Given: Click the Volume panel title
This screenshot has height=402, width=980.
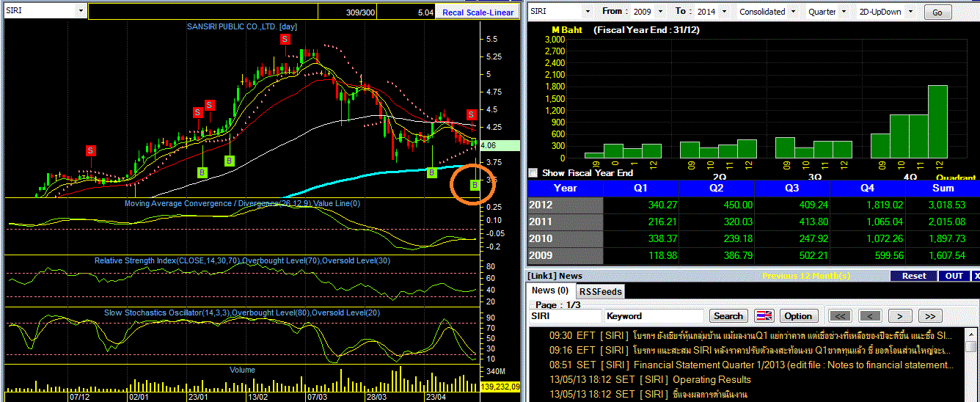Looking at the screenshot, I should coord(242,370).
